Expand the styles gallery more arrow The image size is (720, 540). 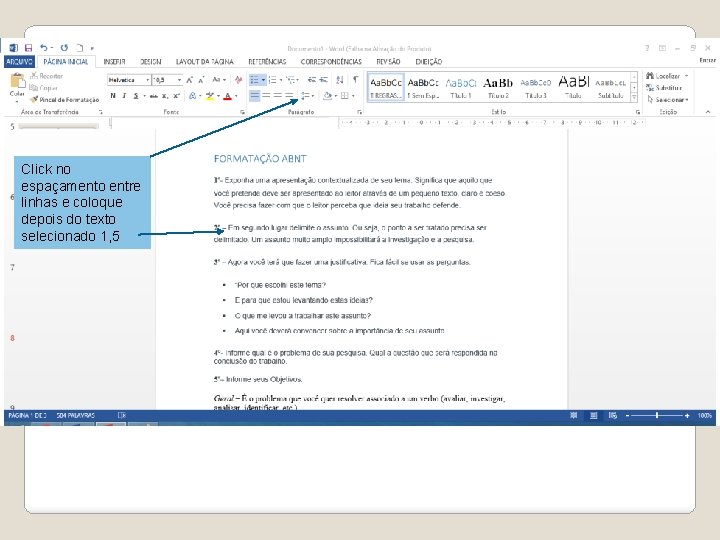[x=634, y=97]
